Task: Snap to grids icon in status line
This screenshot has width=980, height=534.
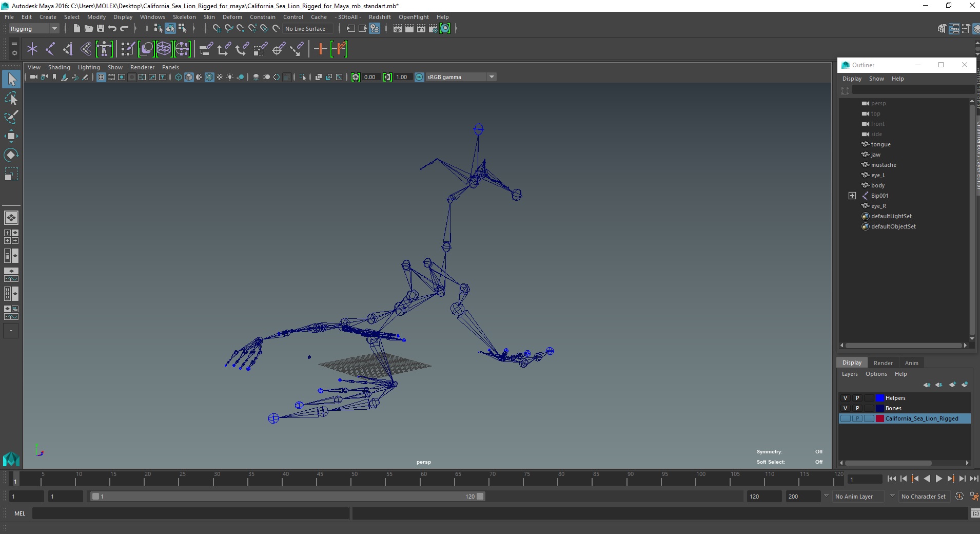Action: (x=217, y=28)
